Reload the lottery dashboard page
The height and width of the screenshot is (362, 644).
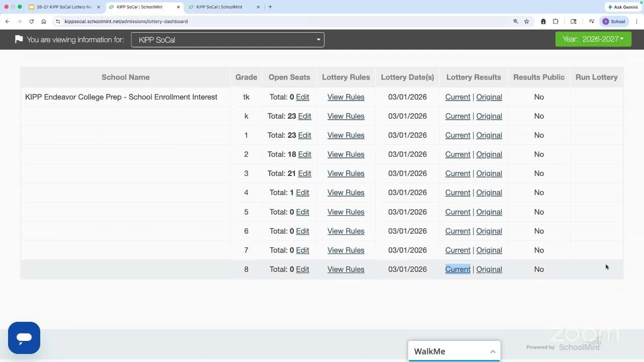point(31,22)
